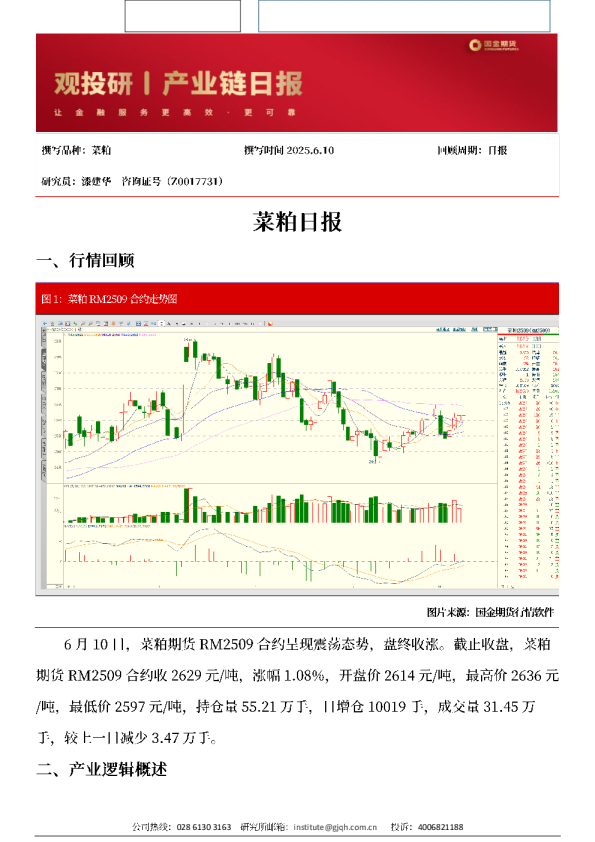This screenshot has height=842, width=595.
Task: Click the footer hotline 028 6130 3163
Action: coord(204,827)
